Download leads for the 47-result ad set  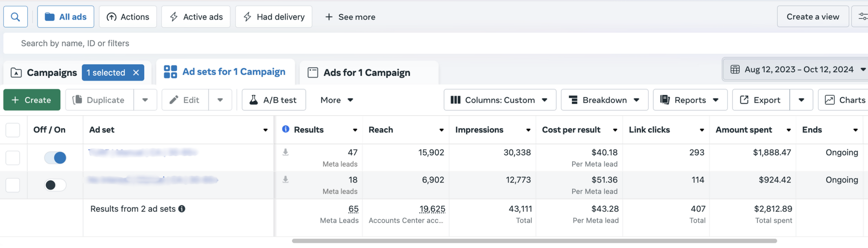click(285, 152)
